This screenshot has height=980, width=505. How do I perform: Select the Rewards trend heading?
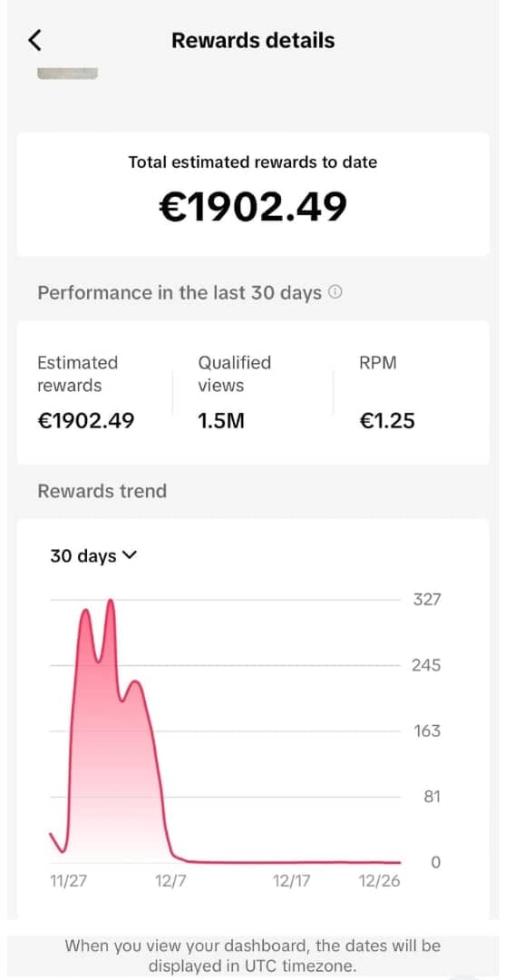coord(102,491)
